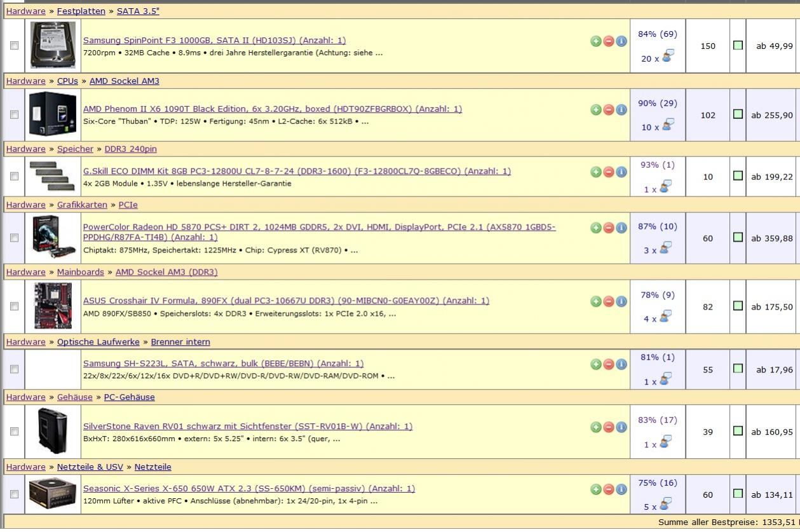Open info icon for Samsung SH-S223L burner
Viewport: 800px width, 532px height.
point(621,364)
